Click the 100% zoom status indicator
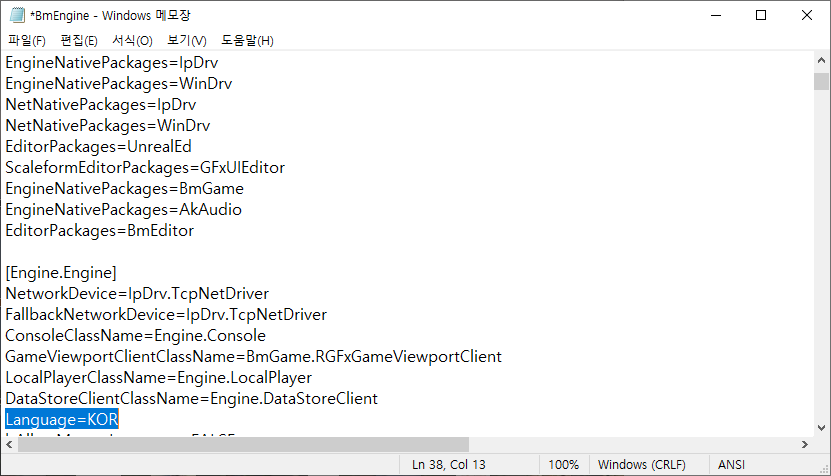Viewport: 831px width, 476px height. coord(563,465)
